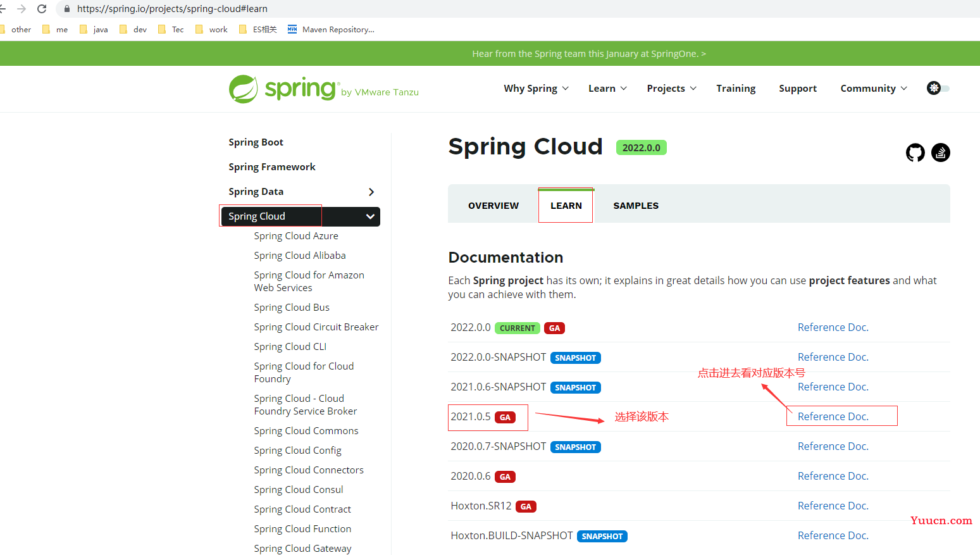Switch to the OVERVIEW tab

point(493,206)
